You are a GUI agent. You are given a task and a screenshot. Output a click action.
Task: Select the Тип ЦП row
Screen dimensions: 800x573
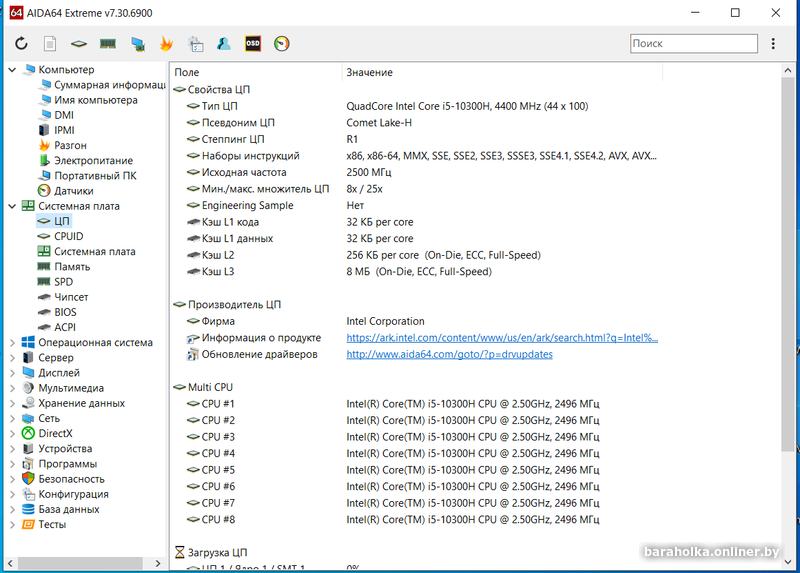(x=416, y=106)
